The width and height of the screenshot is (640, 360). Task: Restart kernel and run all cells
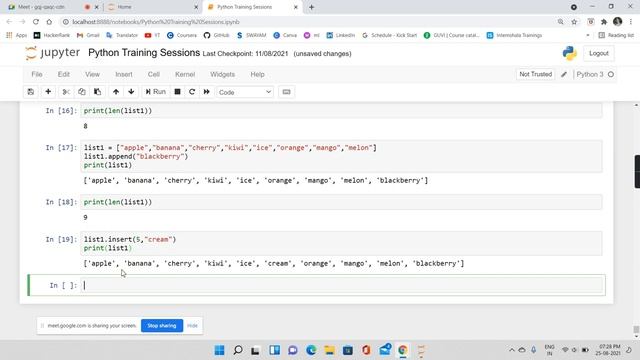207,92
